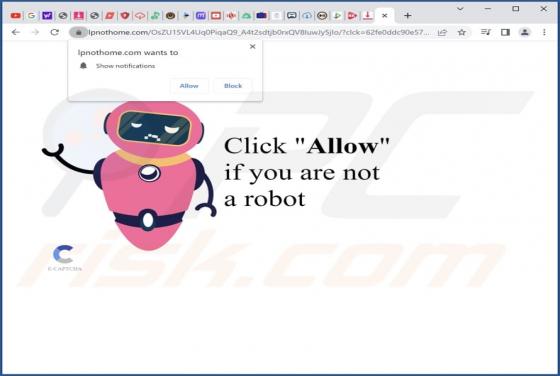Select the blue circled cloud-download tab
This screenshot has width=560, height=376.
click(x=307, y=16)
